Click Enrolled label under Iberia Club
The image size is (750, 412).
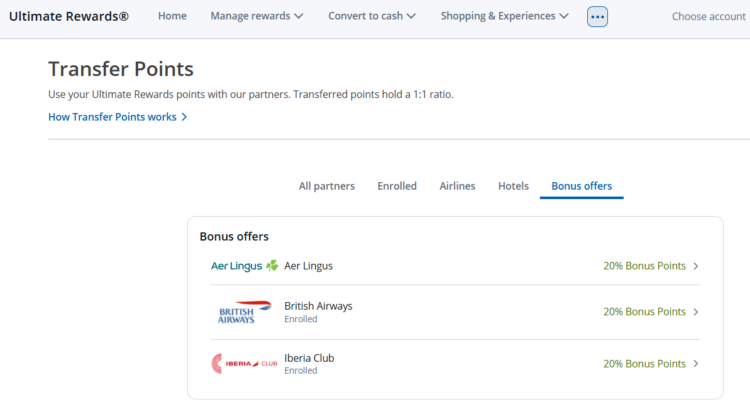pos(301,371)
